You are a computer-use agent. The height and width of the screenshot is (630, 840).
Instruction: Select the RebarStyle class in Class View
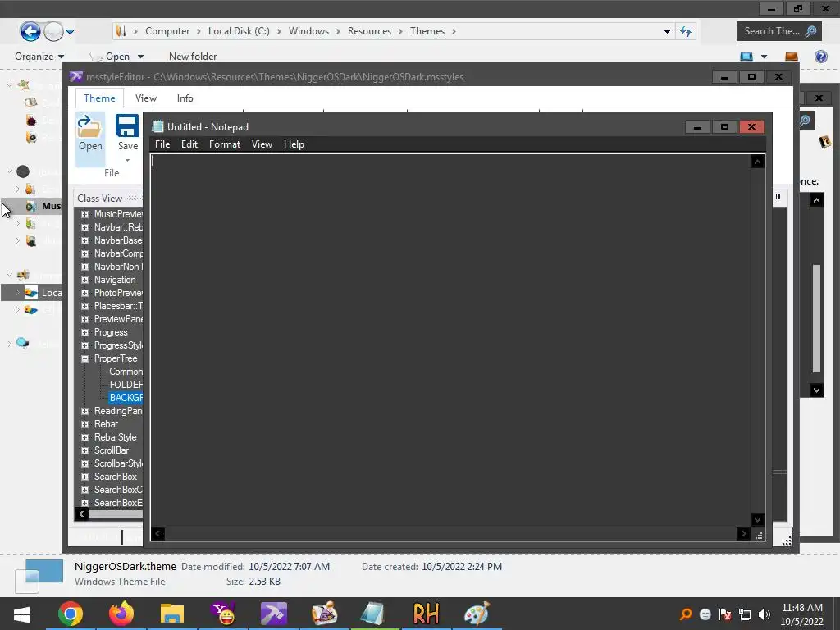115,438
